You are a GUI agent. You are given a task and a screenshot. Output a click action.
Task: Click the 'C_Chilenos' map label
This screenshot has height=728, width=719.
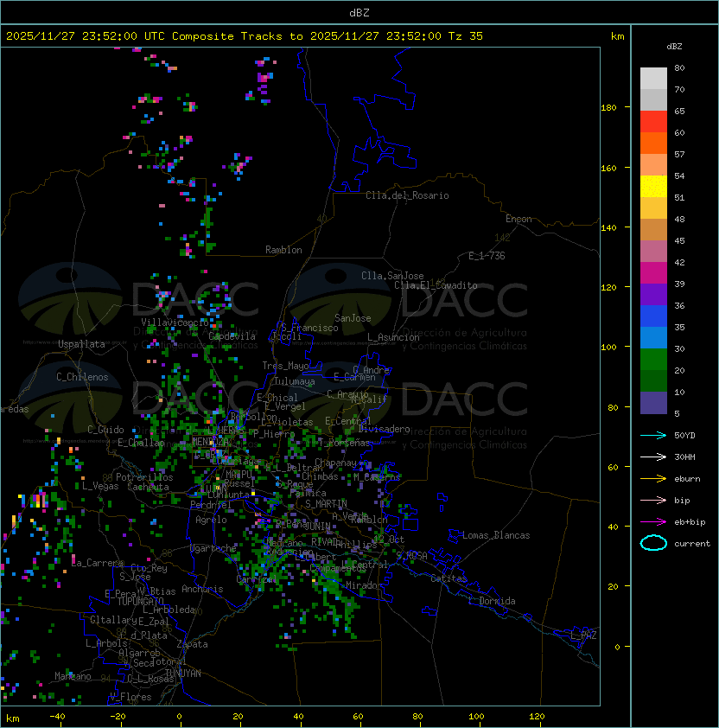click(x=82, y=377)
